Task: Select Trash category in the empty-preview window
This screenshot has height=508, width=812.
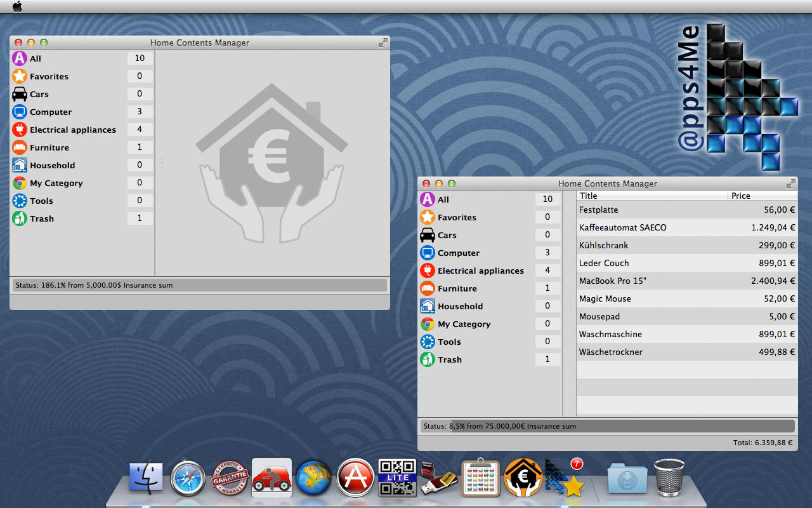Action: [x=41, y=218]
